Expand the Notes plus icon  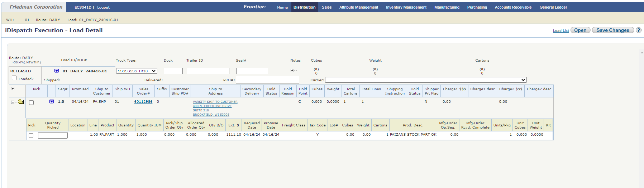click(292, 71)
